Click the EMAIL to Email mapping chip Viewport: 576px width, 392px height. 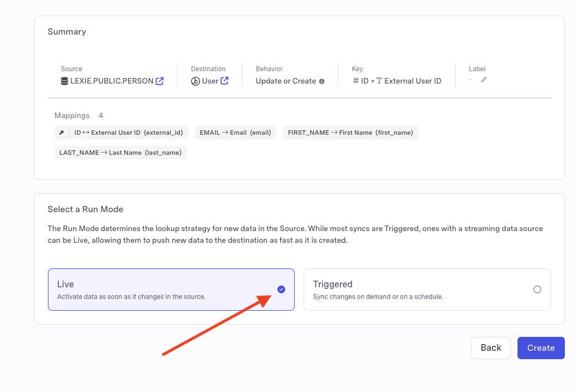[235, 133]
